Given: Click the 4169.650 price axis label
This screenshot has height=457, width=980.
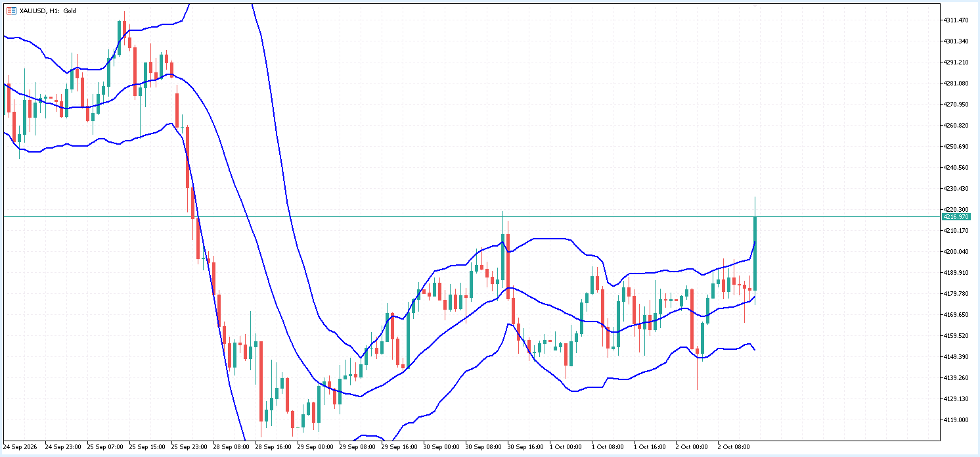Looking at the screenshot, I should point(956,315).
